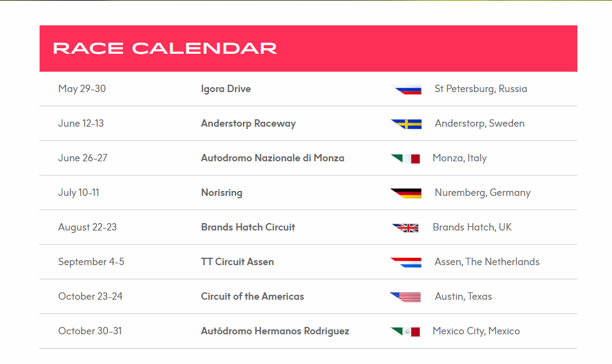The image size is (612, 364).
Task: Select the Igora Drive race name
Action: click(226, 89)
